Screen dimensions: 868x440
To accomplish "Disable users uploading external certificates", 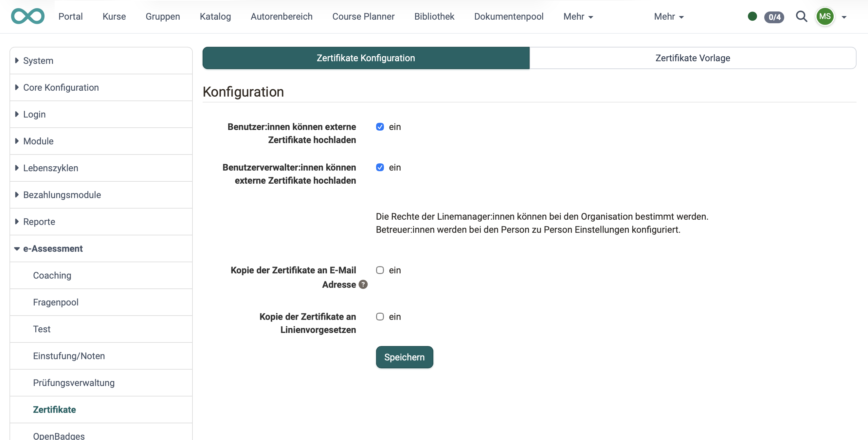I will coord(380,127).
